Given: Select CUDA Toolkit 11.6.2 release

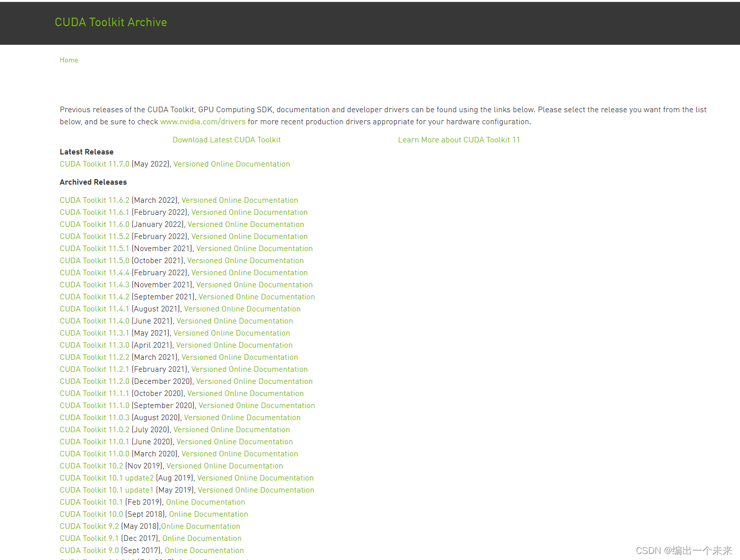Looking at the screenshot, I should (x=95, y=200).
